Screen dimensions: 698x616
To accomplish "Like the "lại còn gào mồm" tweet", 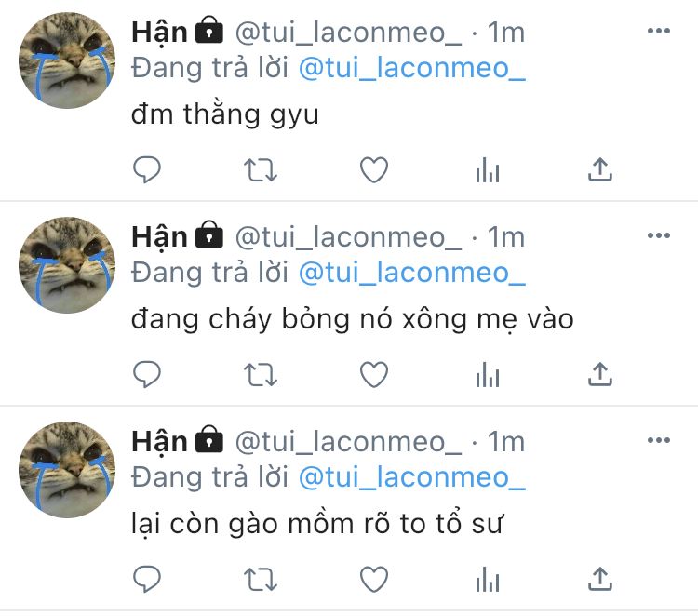I will [x=374, y=580].
